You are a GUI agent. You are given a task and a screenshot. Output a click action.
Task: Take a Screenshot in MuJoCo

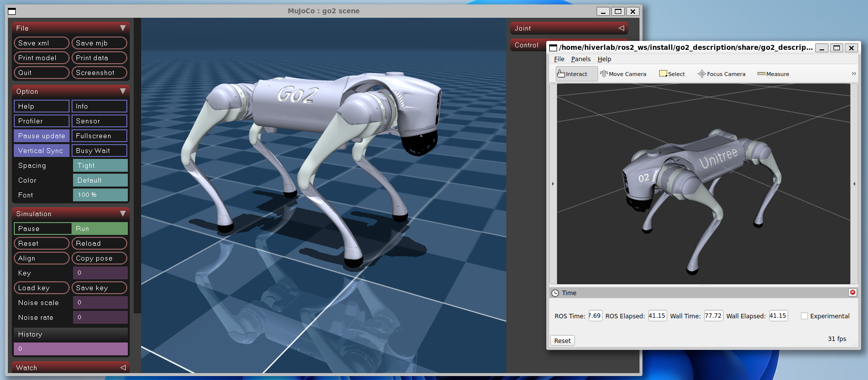pos(99,73)
